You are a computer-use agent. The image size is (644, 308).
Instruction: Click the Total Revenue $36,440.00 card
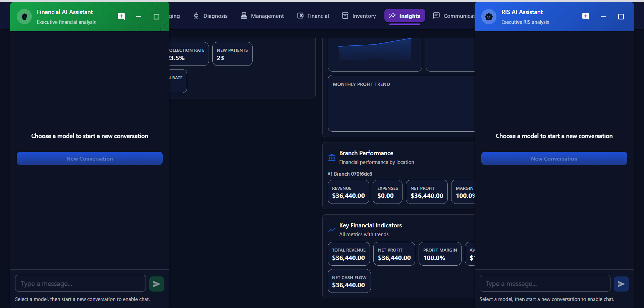coord(349,254)
